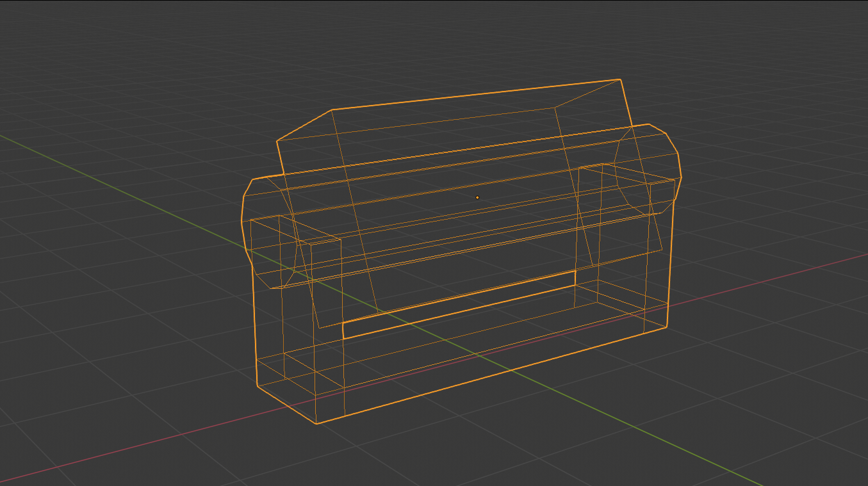Click empty grid space in upper-left viewport
868x486 pixels.
(96, 64)
